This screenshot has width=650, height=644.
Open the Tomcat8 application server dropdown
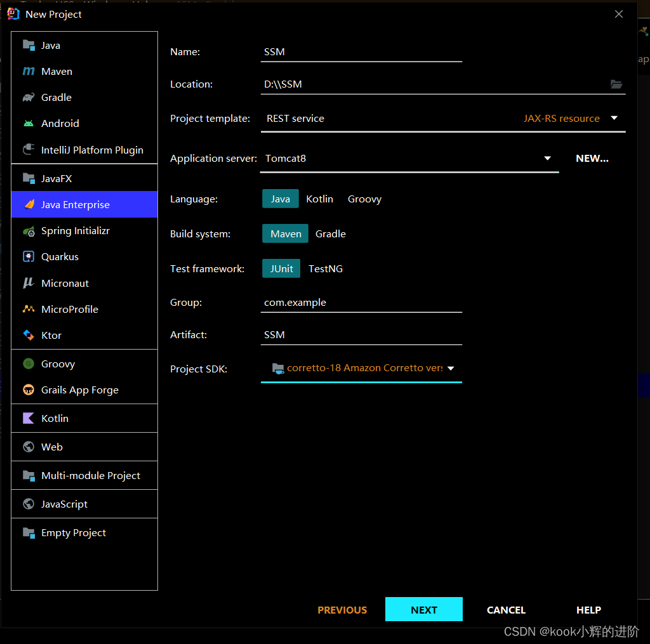[547, 159]
